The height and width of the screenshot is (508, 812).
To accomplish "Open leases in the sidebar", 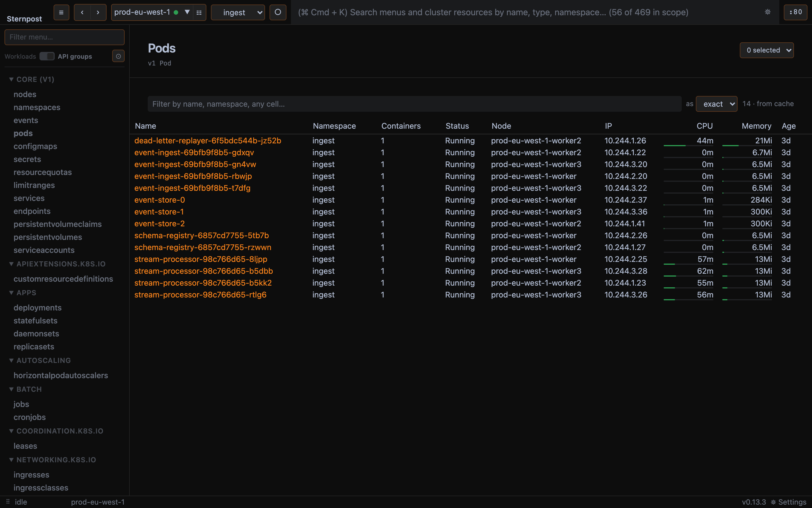I will tap(25, 446).
